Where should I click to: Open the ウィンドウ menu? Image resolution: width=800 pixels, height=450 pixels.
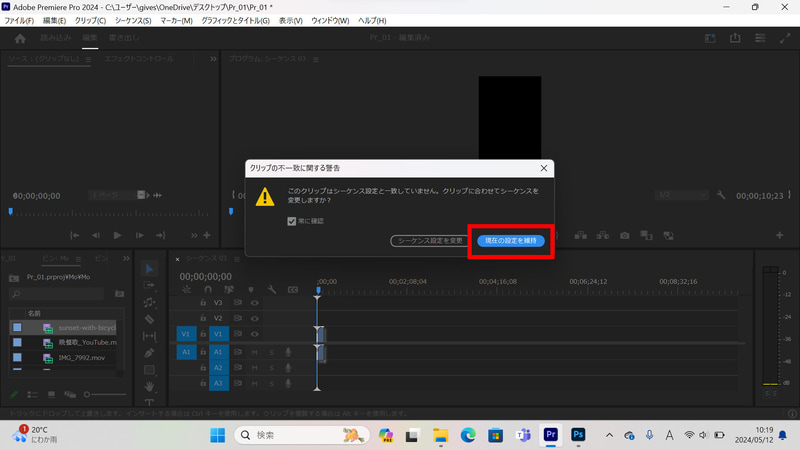point(330,20)
